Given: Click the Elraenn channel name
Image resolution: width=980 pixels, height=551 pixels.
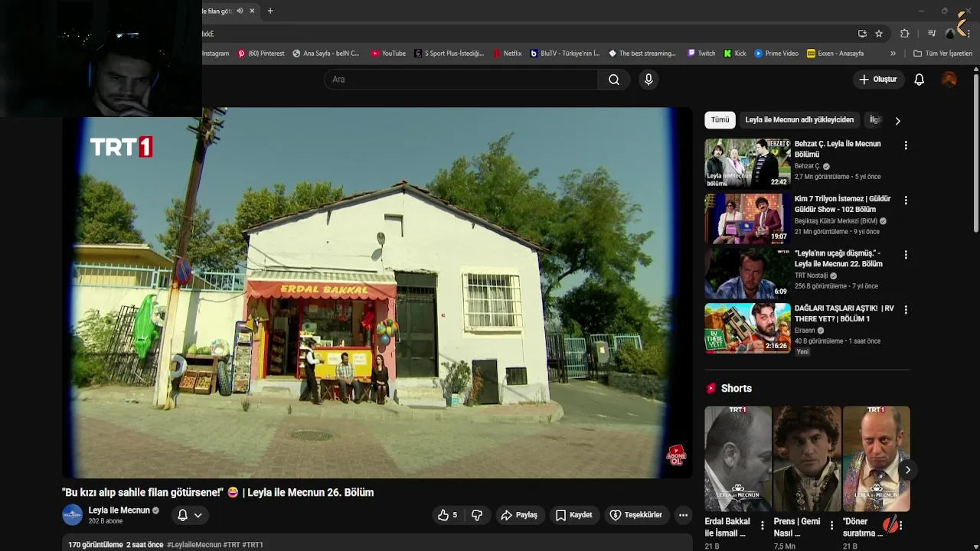Looking at the screenshot, I should 805,331.
